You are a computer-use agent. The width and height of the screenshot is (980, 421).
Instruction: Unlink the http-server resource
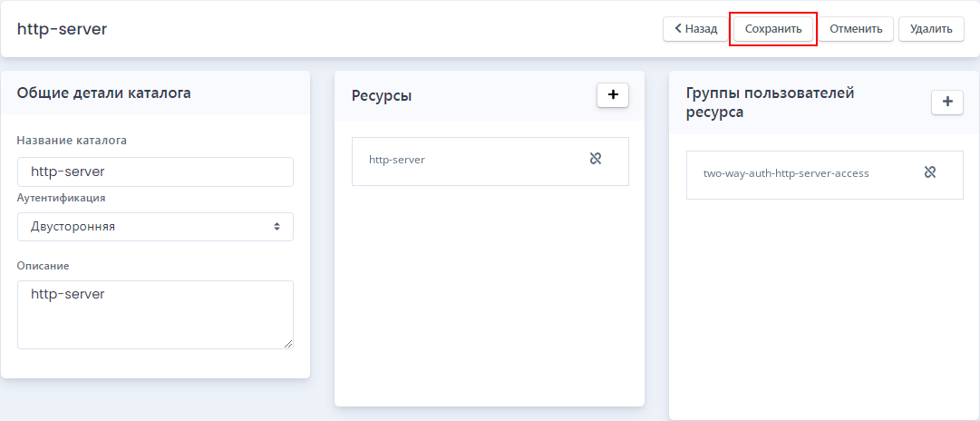click(x=595, y=159)
